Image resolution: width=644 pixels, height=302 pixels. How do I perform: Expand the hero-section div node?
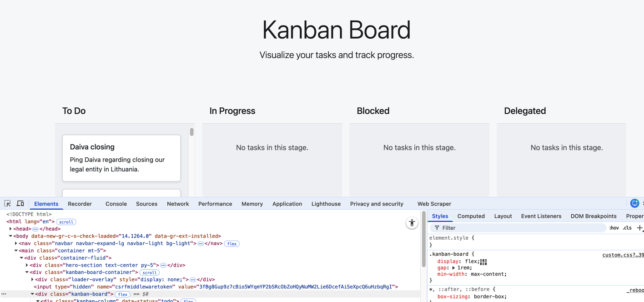27,265
